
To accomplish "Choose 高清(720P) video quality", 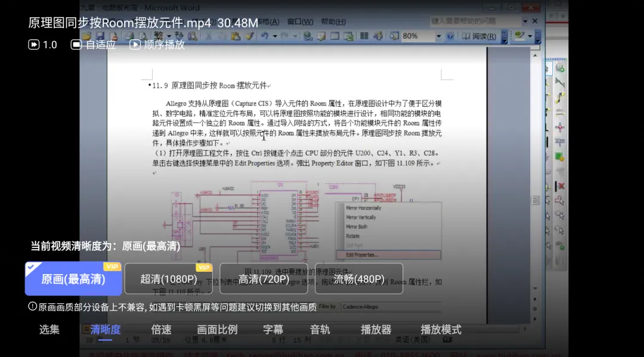I will (x=264, y=279).
